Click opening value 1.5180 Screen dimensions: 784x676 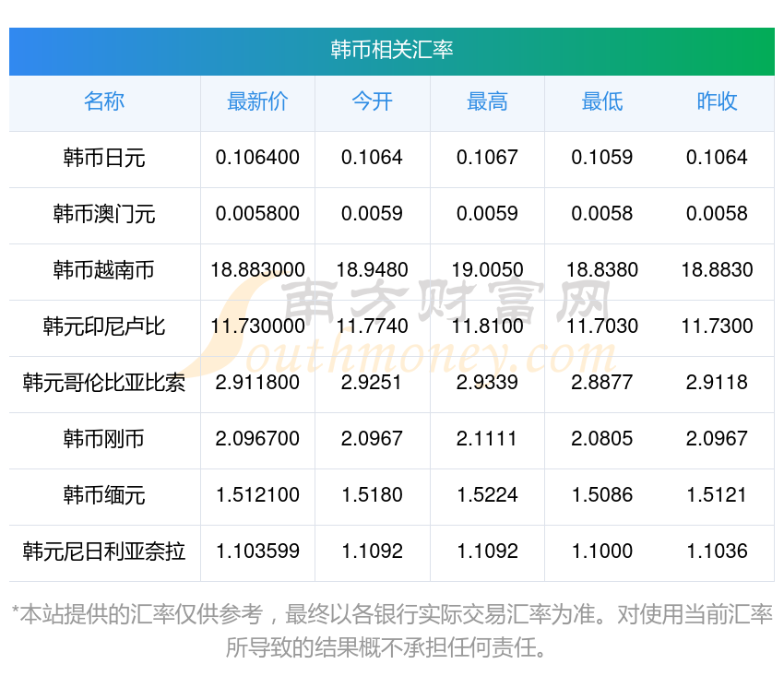click(372, 495)
